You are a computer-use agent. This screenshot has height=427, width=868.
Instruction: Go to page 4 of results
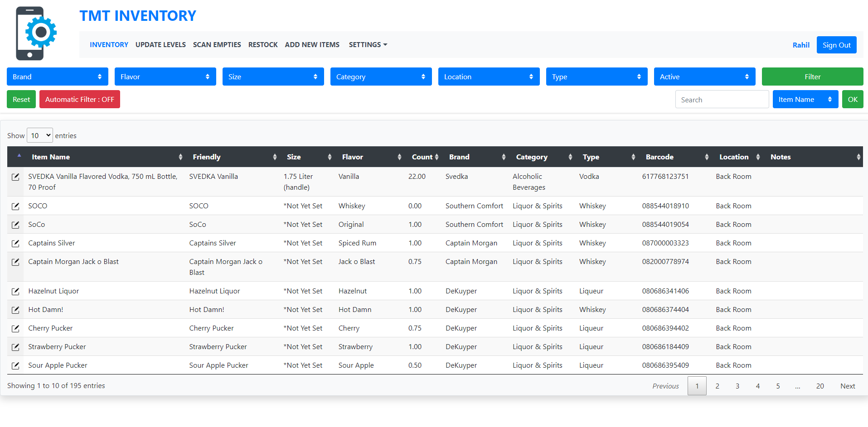(x=758, y=386)
